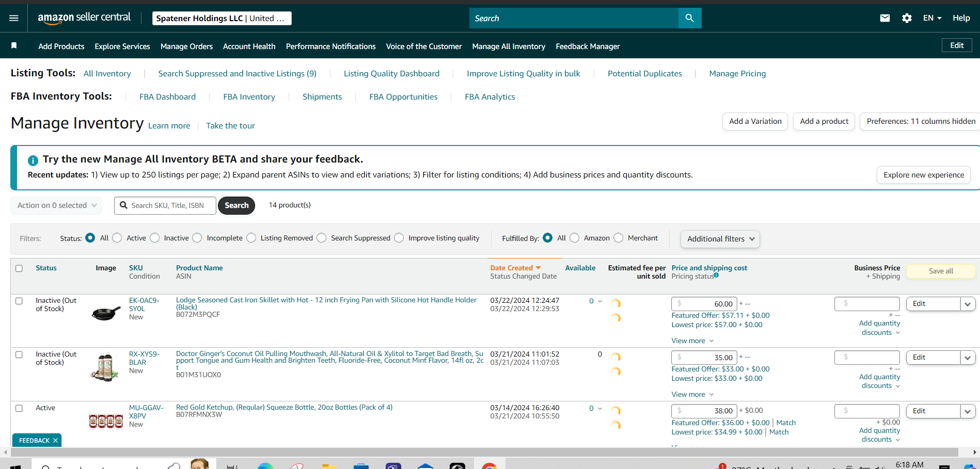
Task: Go to Explore Services
Action: click(x=122, y=46)
